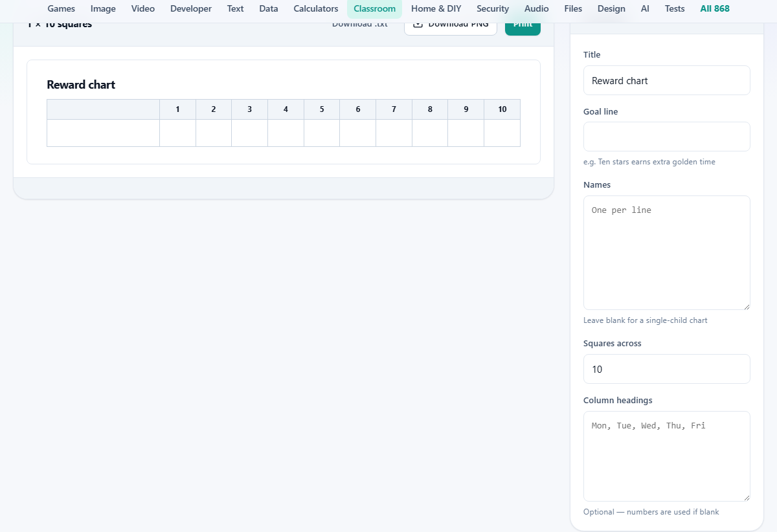View All 868 tools
Viewport: 777px width, 532px height.
tap(715, 9)
